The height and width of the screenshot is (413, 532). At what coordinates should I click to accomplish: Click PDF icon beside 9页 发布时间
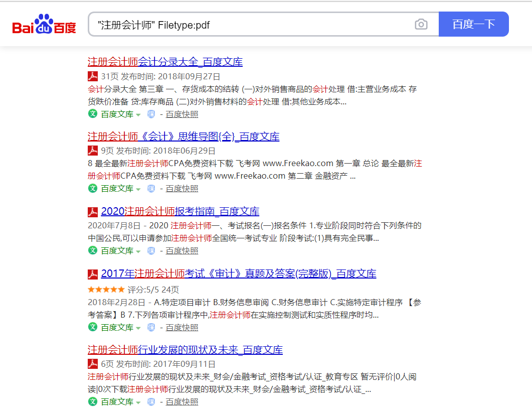point(93,151)
